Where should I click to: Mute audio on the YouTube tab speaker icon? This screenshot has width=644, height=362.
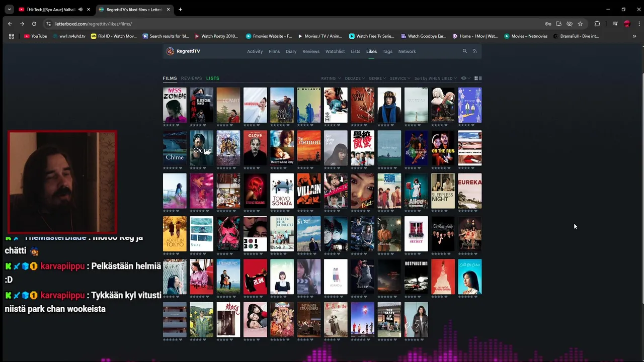point(80,9)
